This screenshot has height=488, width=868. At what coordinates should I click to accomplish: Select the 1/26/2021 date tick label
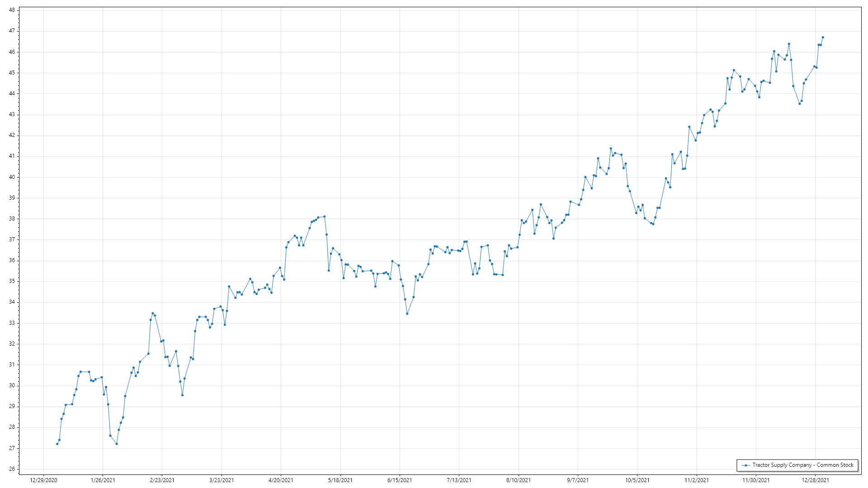103,480
